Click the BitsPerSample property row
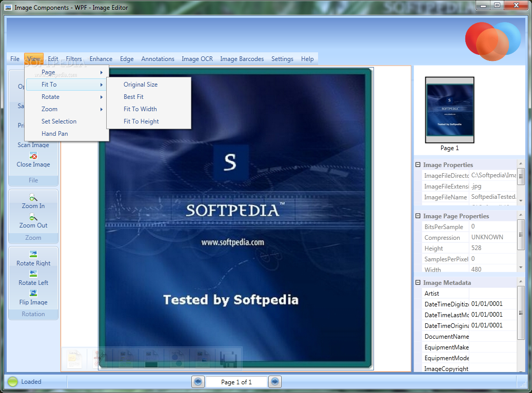532x393 pixels. [469, 226]
